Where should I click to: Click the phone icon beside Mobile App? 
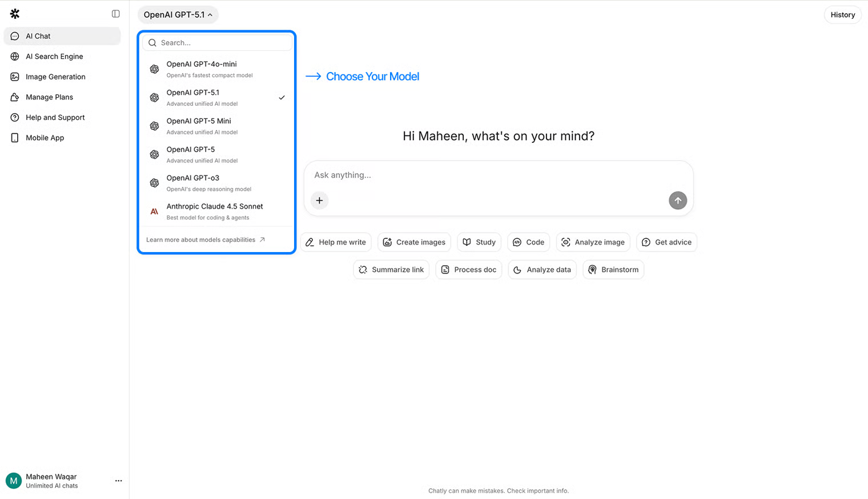click(15, 138)
